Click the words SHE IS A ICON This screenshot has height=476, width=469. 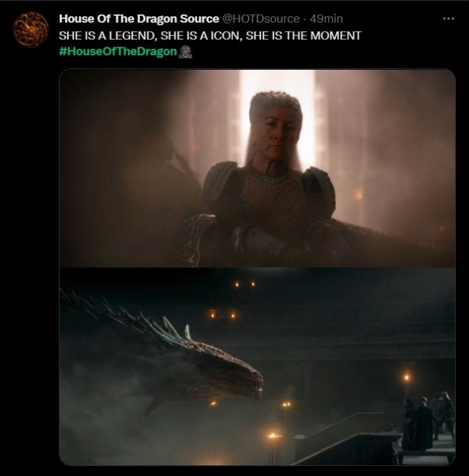coord(201,35)
